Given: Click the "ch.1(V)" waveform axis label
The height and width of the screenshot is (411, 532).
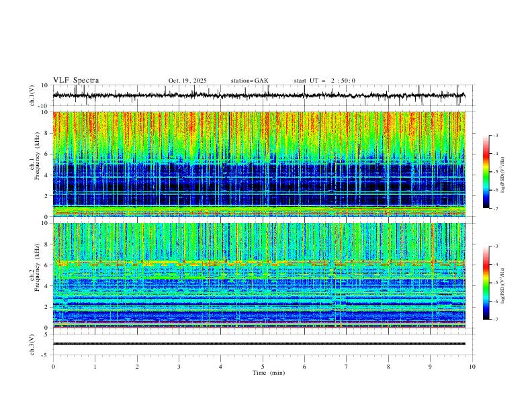Looking at the screenshot, I should point(32,95).
